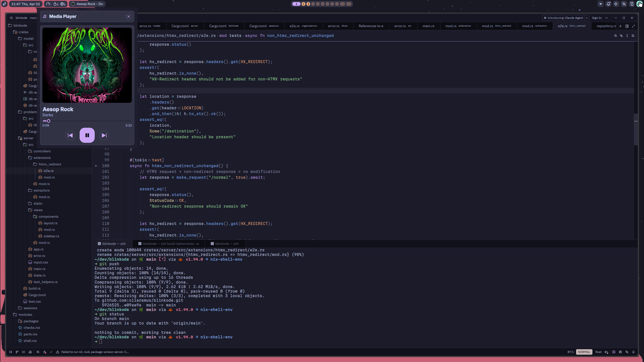
Task: Click the project search magnifier in status bar
Action: tap(38, 352)
